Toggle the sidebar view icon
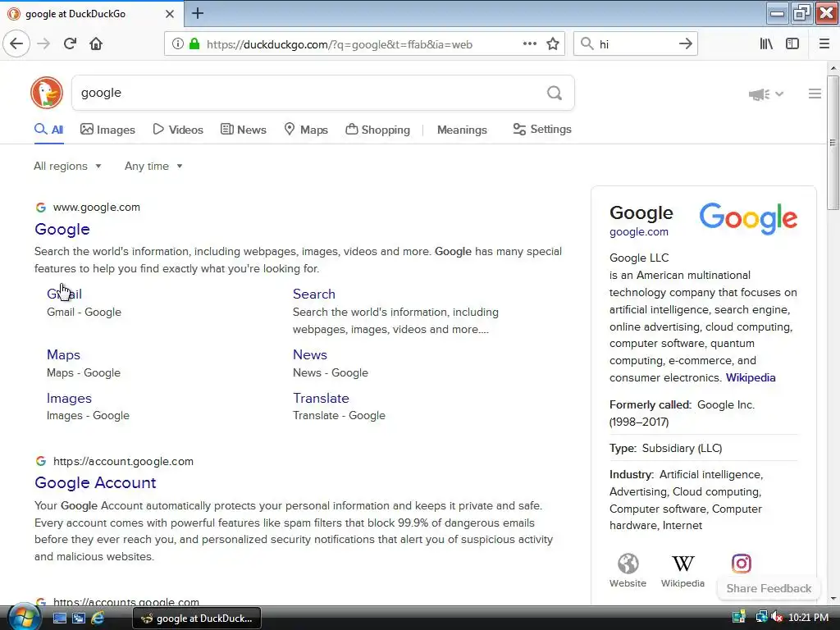840x630 pixels. pos(792,44)
